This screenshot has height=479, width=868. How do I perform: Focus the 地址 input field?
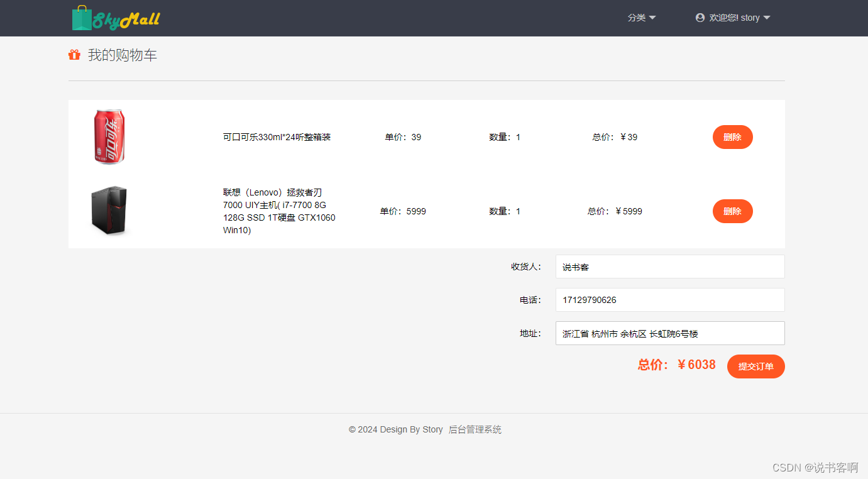670,333
